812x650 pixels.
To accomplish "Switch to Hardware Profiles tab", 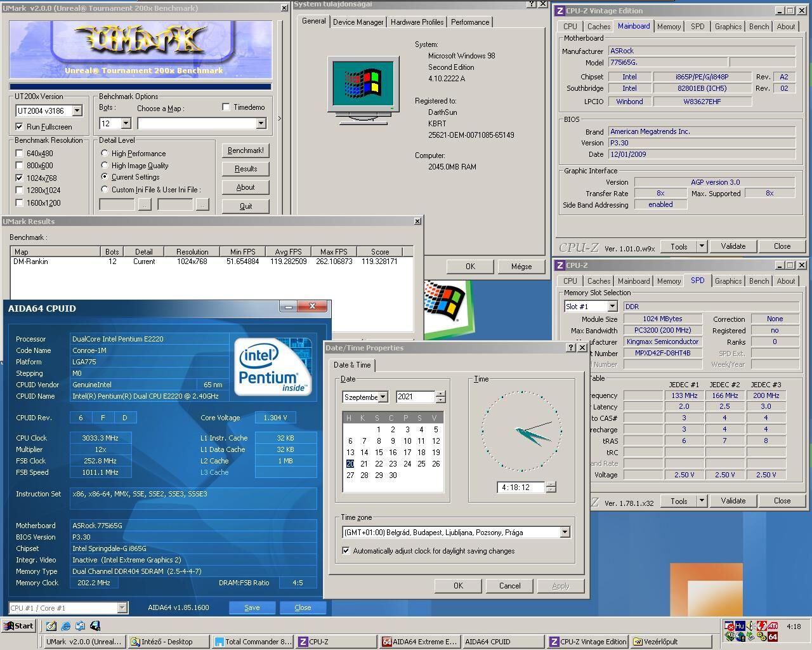I will point(417,22).
